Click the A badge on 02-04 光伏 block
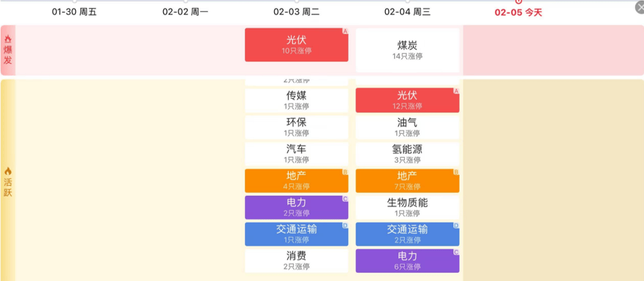 [x=456, y=91]
